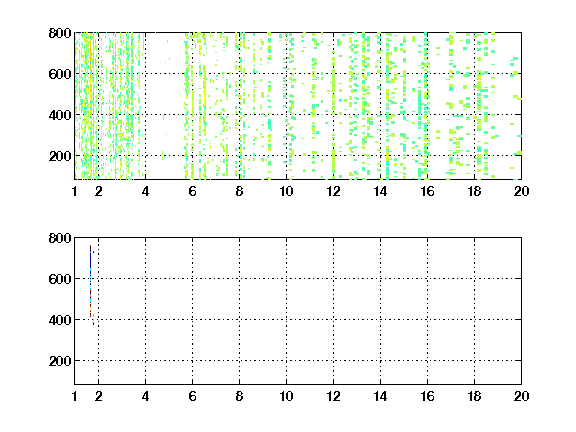Click x-axis tick label 1 on upper plot

[x=75, y=191]
